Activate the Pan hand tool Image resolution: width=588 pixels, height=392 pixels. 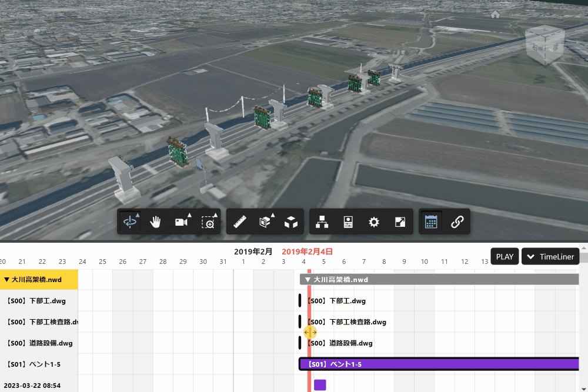pyautogui.click(x=156, y=222)
